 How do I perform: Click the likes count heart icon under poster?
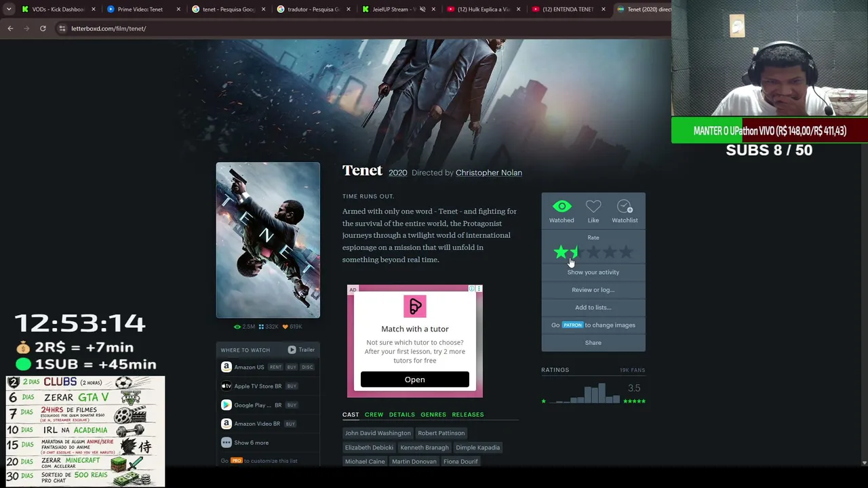pyautogui.click(x=285, y=327)
